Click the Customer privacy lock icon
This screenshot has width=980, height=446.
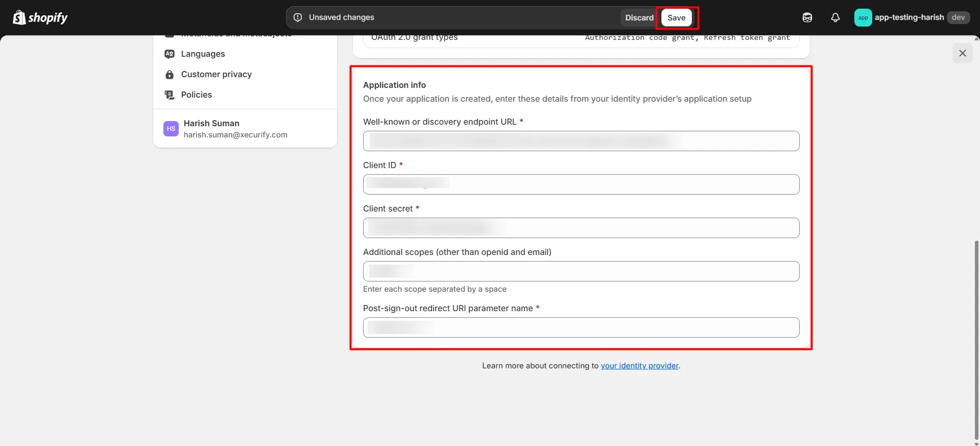click(170, 74)
